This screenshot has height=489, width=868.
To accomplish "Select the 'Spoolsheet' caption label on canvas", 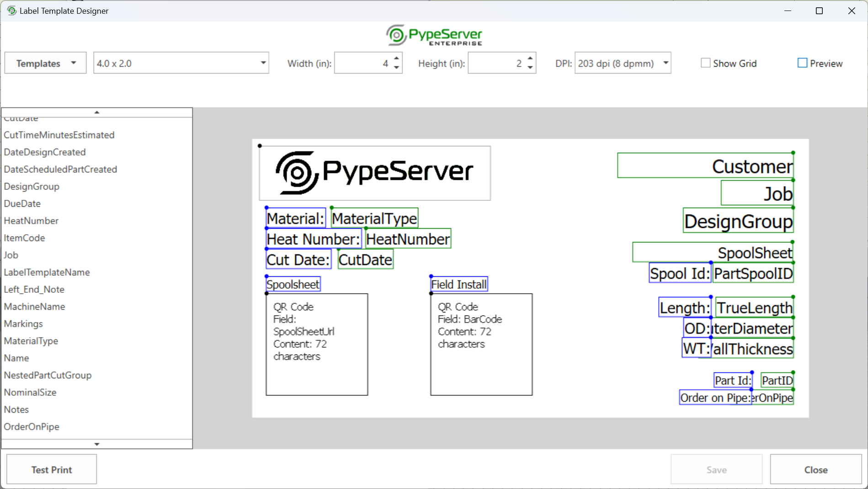I will pos(293,284).
